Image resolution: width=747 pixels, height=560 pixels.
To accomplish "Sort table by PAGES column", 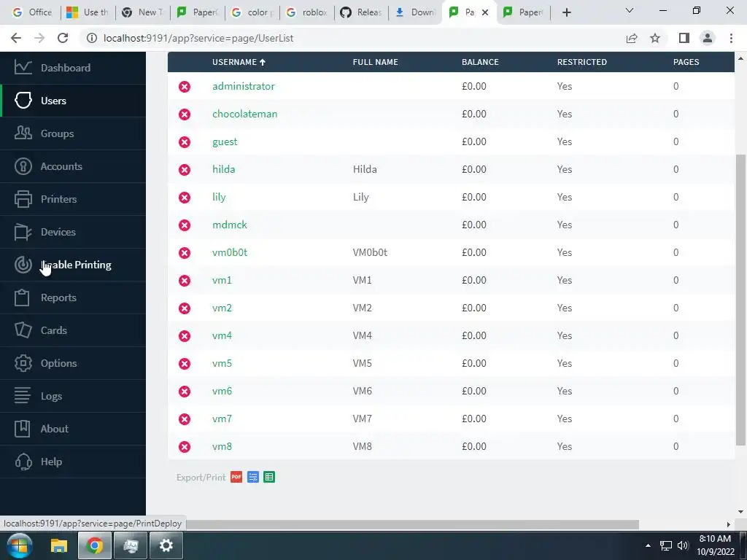I will click(x=686, y=62).
